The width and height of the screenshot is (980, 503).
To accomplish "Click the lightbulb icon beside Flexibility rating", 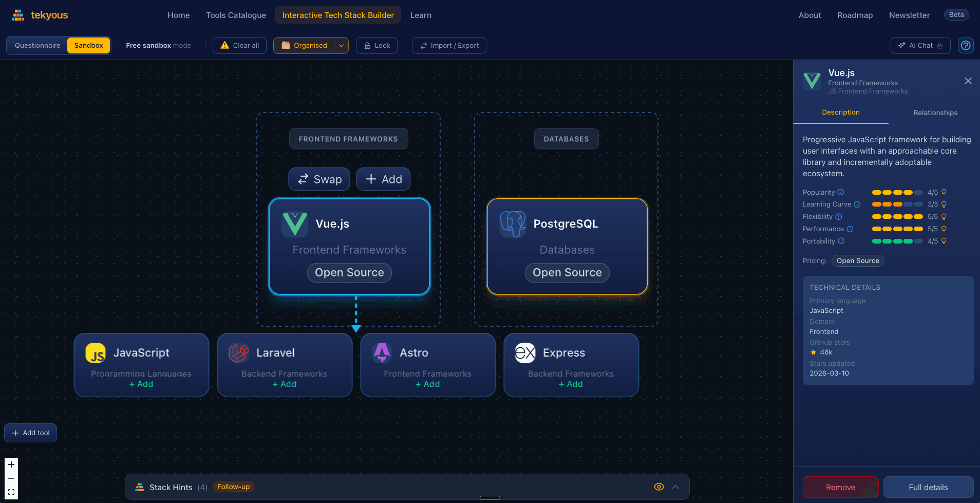I will click(x=944, y=216).
